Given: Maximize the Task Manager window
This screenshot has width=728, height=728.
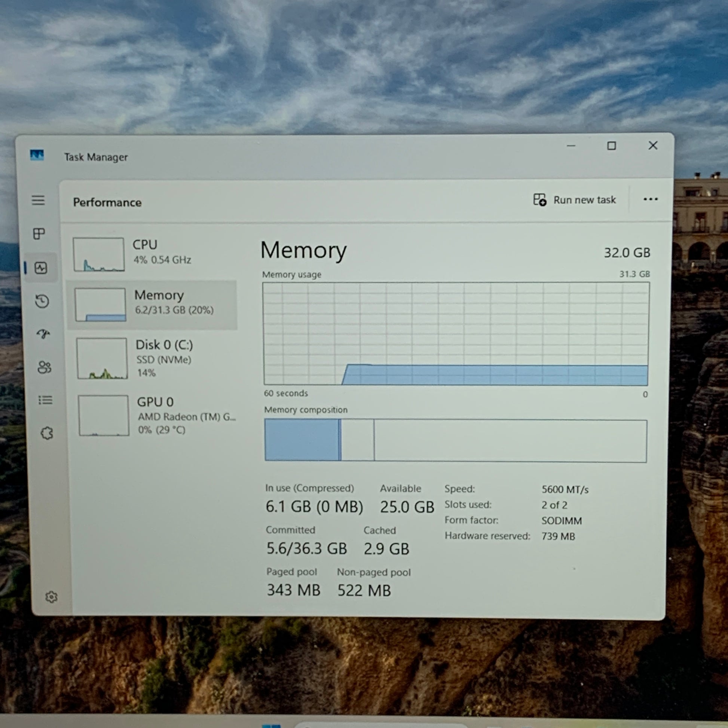Looking at the screenshot, I should pos(612,146).
